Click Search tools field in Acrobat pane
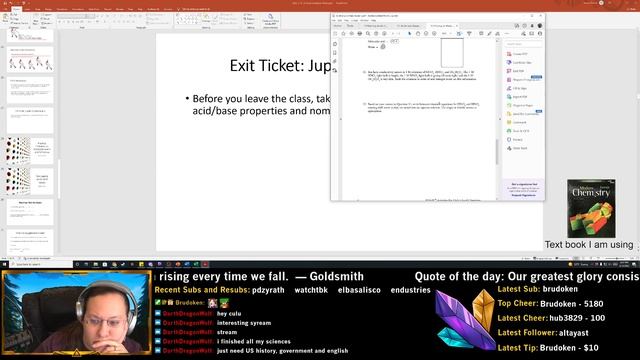This screenshot has width=640, height=360. 524,44
